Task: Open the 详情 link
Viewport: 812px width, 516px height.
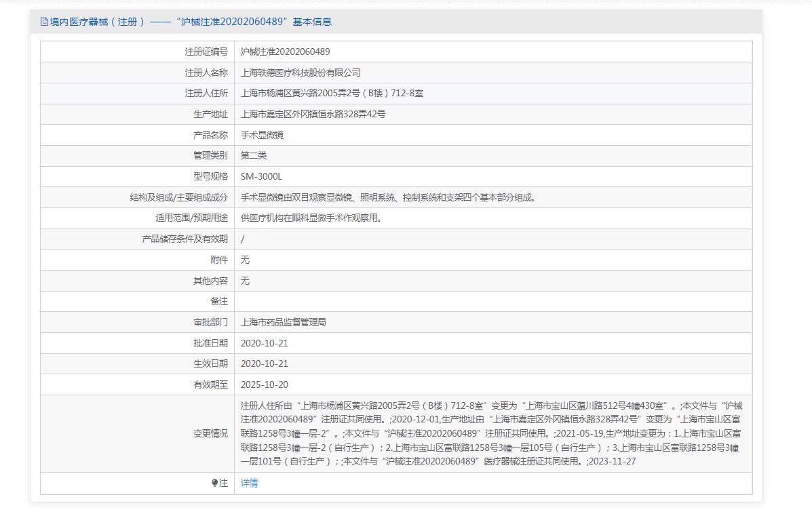Action: pyautogui.click(x=249, y=483)
